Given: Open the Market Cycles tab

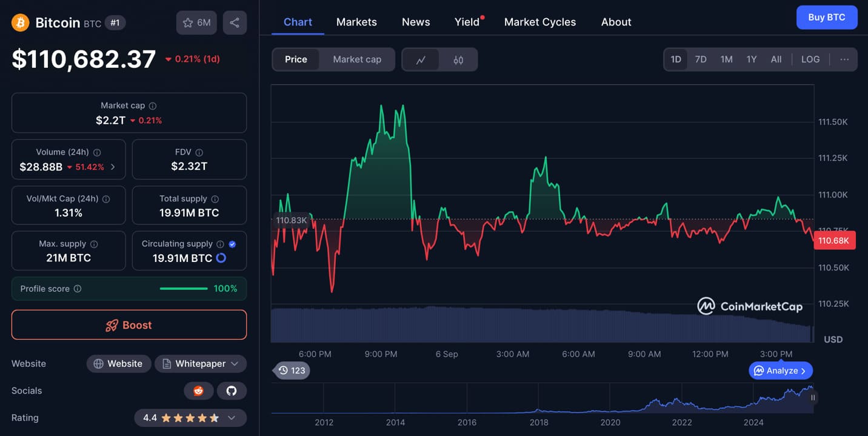Looking at the screenshot, I should (x=540, y=22).
